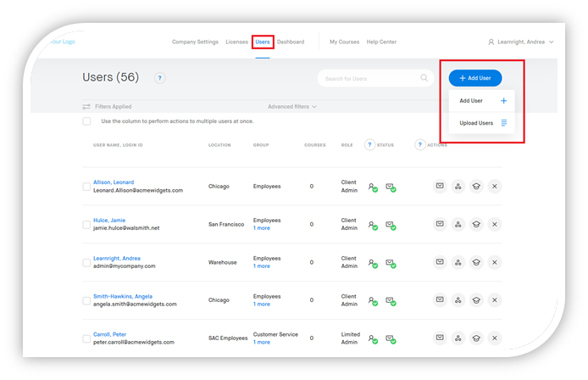Open group assignment icon for Hulce, Jamie
This screenshot has width=588, height=380.
[x=458, y=224]
